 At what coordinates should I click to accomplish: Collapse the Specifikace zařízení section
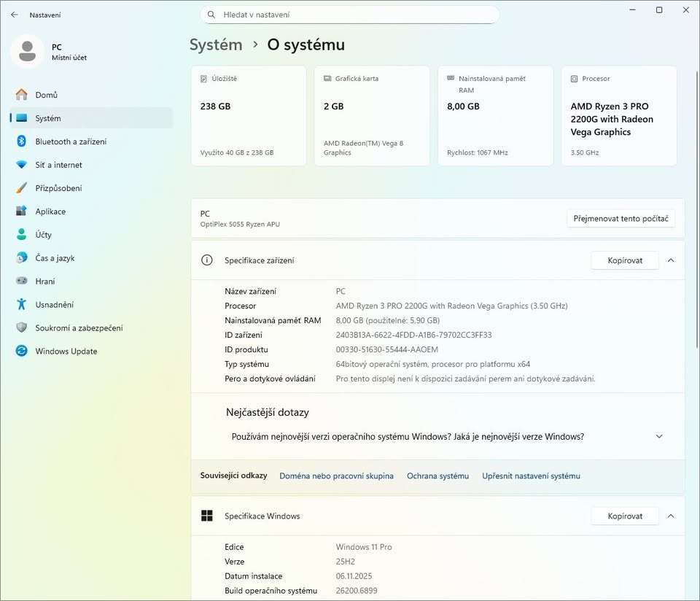click(x=671, y=260)
